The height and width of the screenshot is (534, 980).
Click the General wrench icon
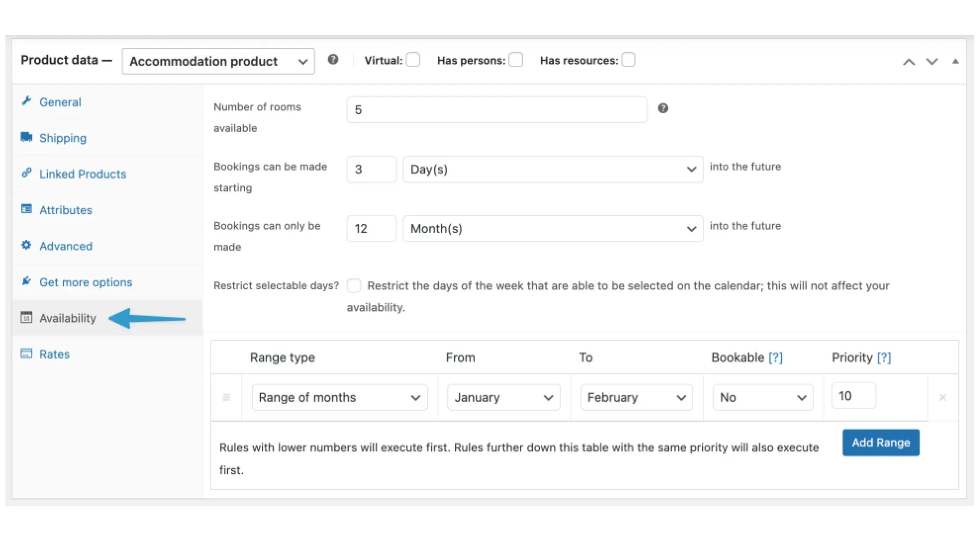[x=27, y=101]
